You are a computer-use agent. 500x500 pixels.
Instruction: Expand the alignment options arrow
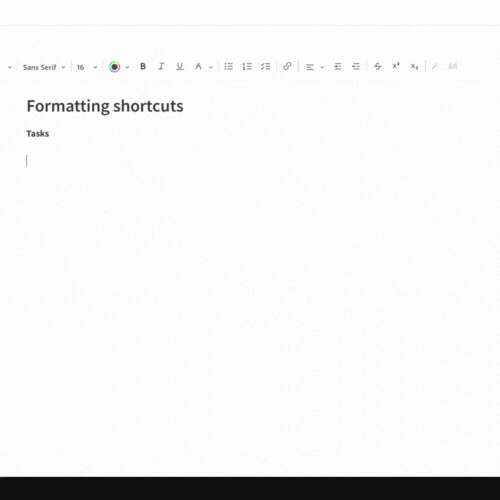pos(322,67)
